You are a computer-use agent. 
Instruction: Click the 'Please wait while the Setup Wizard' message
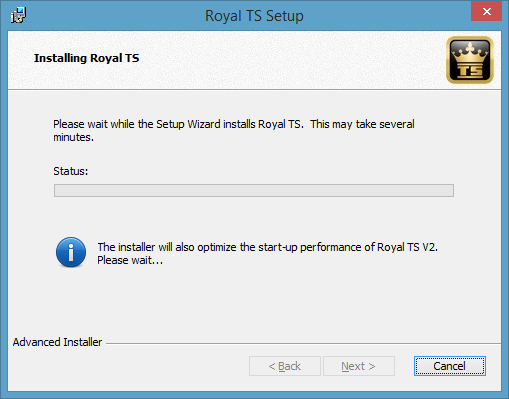pos(234,130)
